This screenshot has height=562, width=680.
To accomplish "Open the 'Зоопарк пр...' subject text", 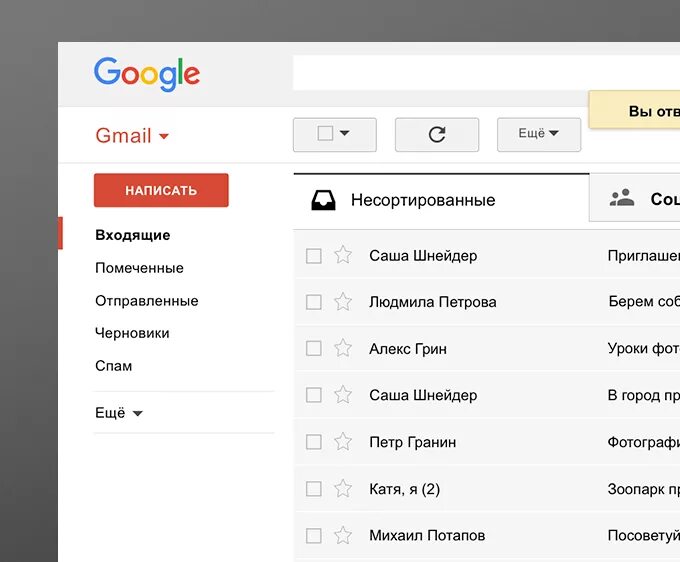I will tap(644, 489).
